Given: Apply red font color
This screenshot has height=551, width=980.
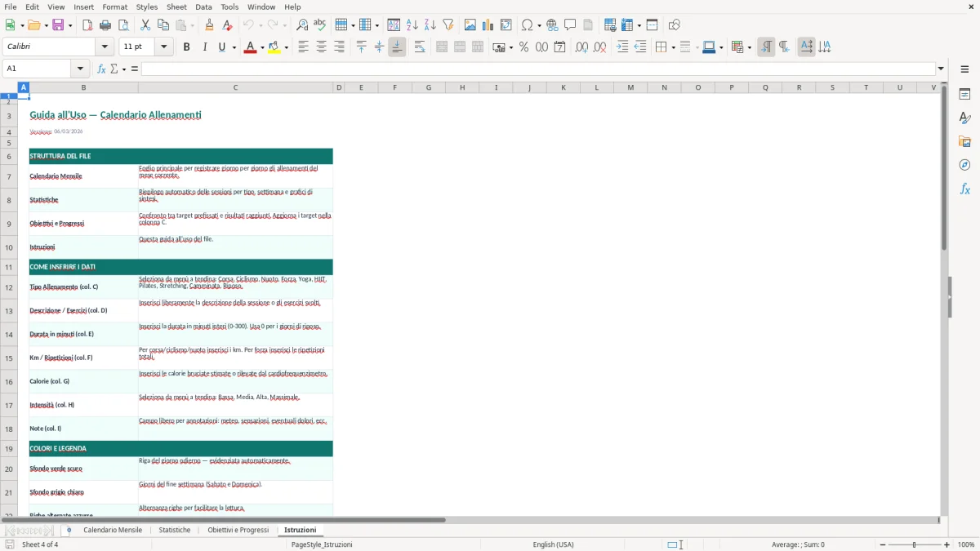Looking at the screenshot, I should point(249,47).
